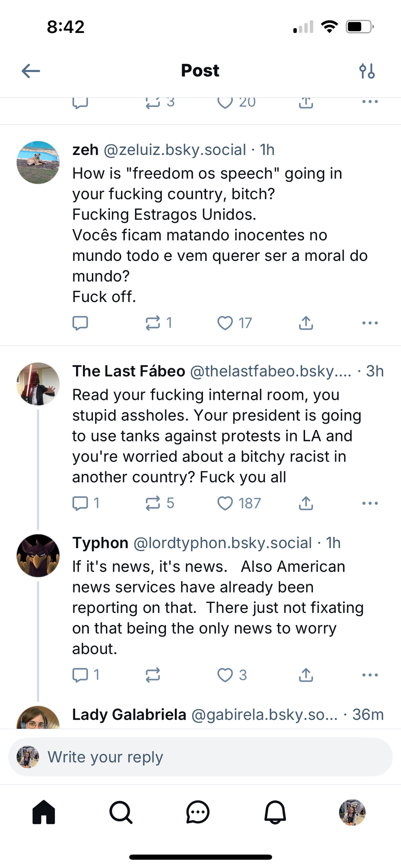Viewport: 401px width, 868px height.
Task: Like zeh's post with 17 likes
Action: point(225,323)
